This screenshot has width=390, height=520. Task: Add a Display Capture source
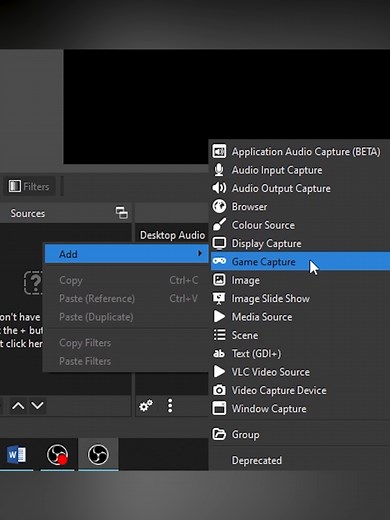pyautogui.click(x=300, y=243)
